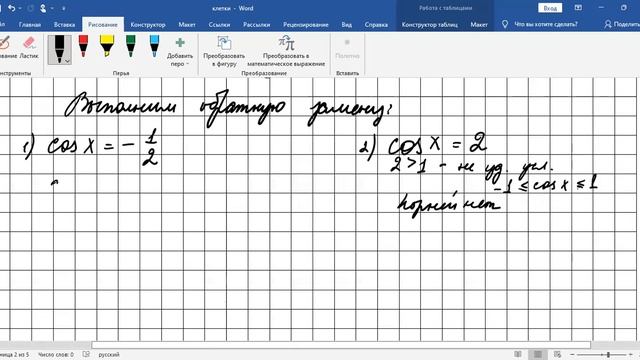This screenshot has height=360, width=640.
Task: Click the Redo button in quick access
Action: click(x=31, y=8)
